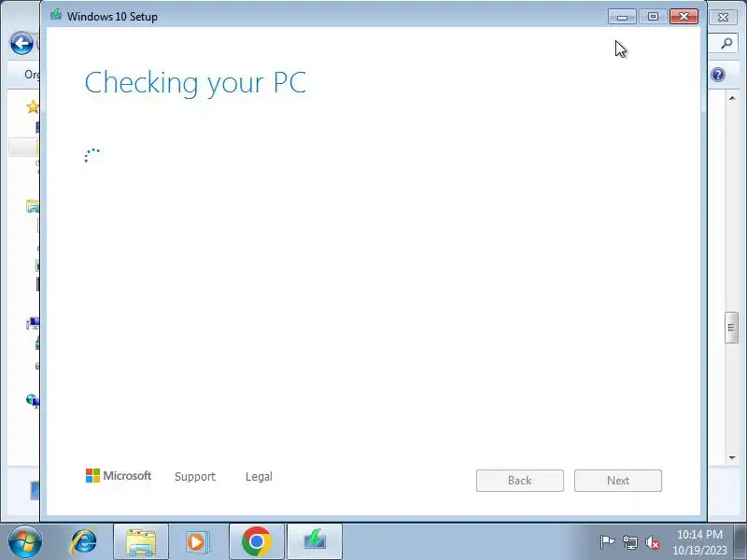Open Windows Explorer from the taskbar
The image size is (747, 560).
tap(141, 542)
